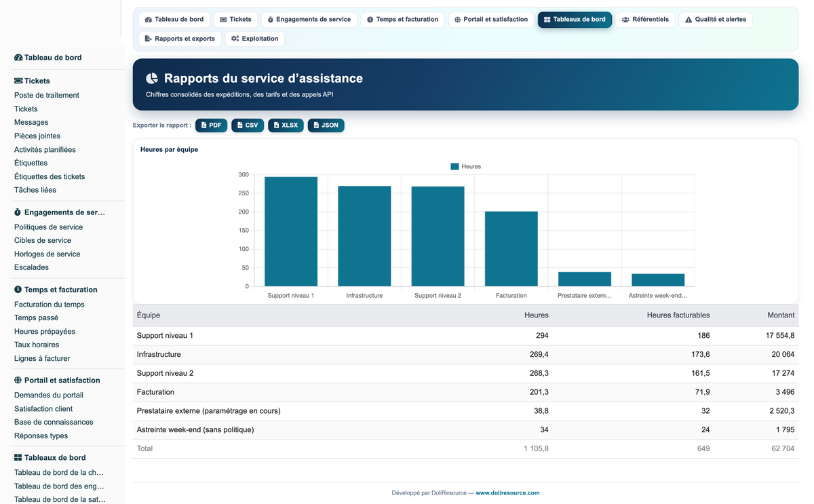Open the Engagements de service tab
Image resolution: width=814 pixels, height=504 pixels.
(x=309, y=20)
